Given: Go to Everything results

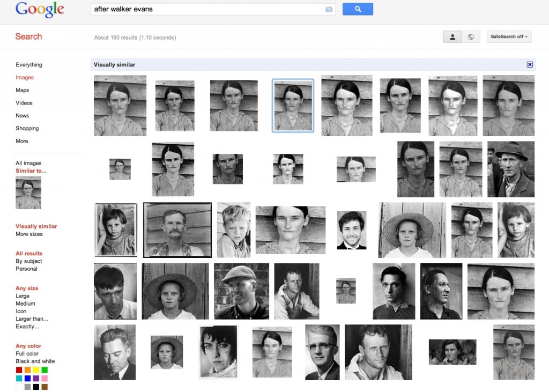Looking at the screenshot, I should pyautogui.click(x=29, y=65).
